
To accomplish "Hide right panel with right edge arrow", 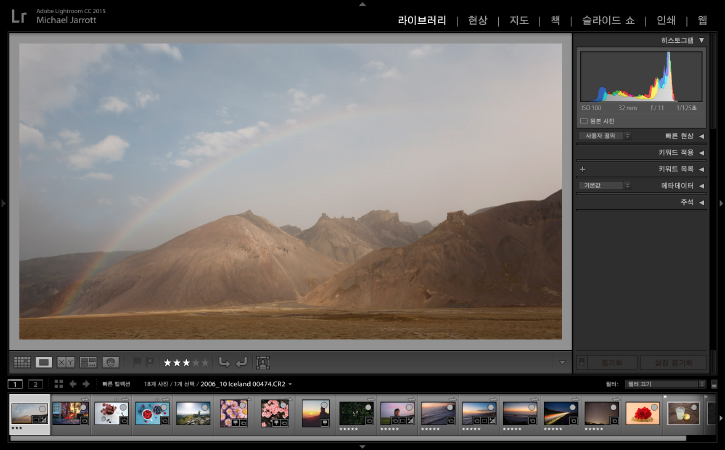I will pos(721,203).
